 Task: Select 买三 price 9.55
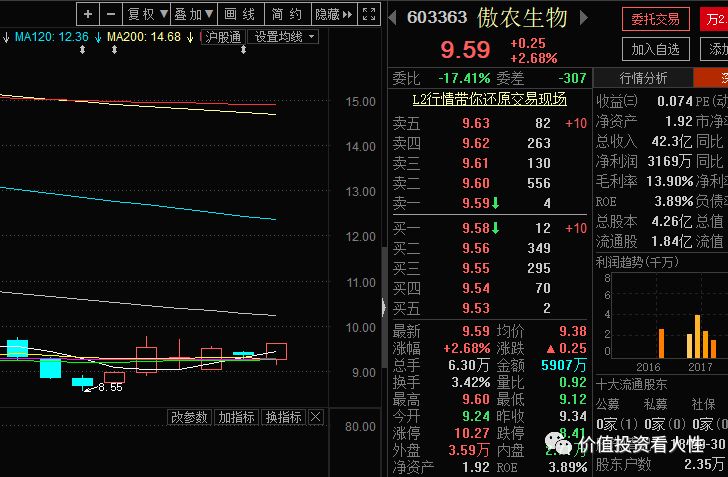[475, 268]
